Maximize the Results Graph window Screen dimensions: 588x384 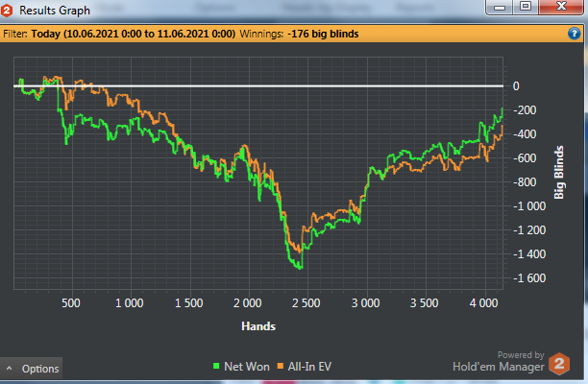pyautogui.click(x=526, y=7)
